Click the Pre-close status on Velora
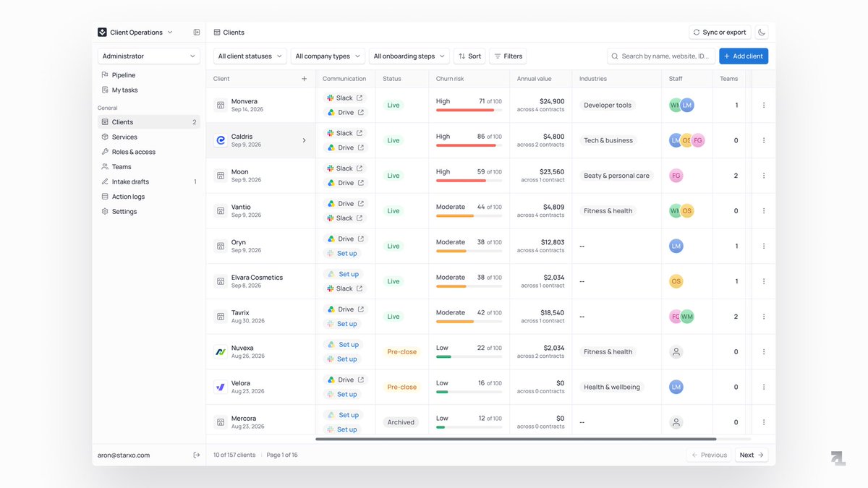The image size is (868, 488). coord(401,387)
